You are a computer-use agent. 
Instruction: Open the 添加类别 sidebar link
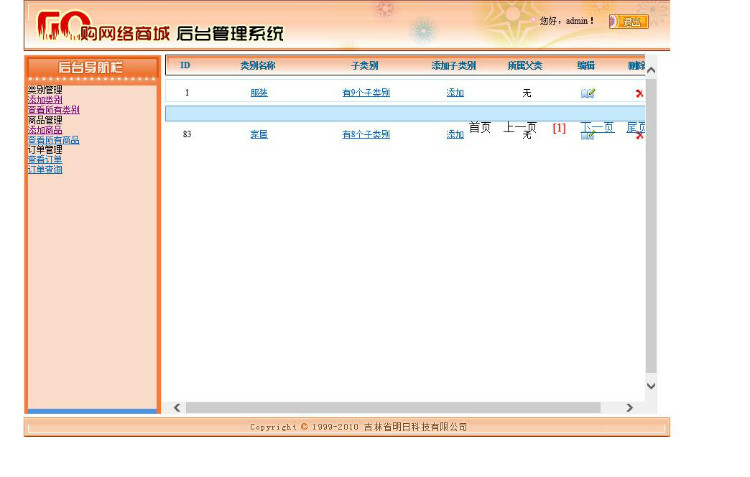45,100
